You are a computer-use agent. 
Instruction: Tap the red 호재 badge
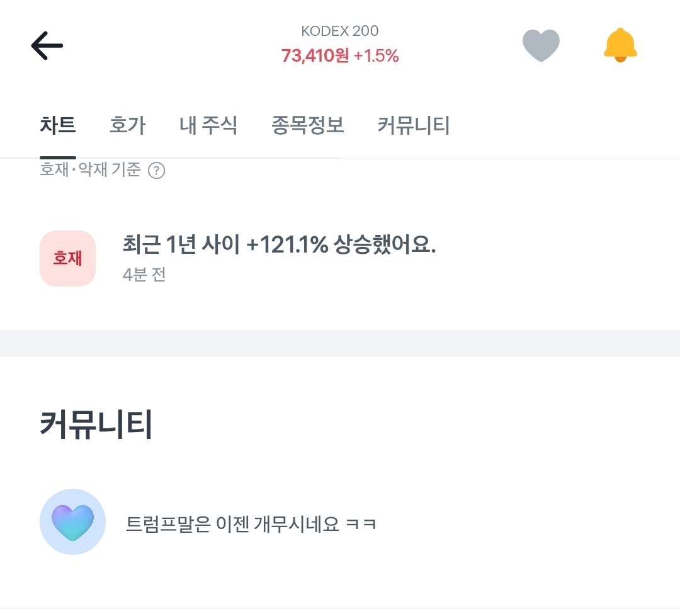click(67, 258)
